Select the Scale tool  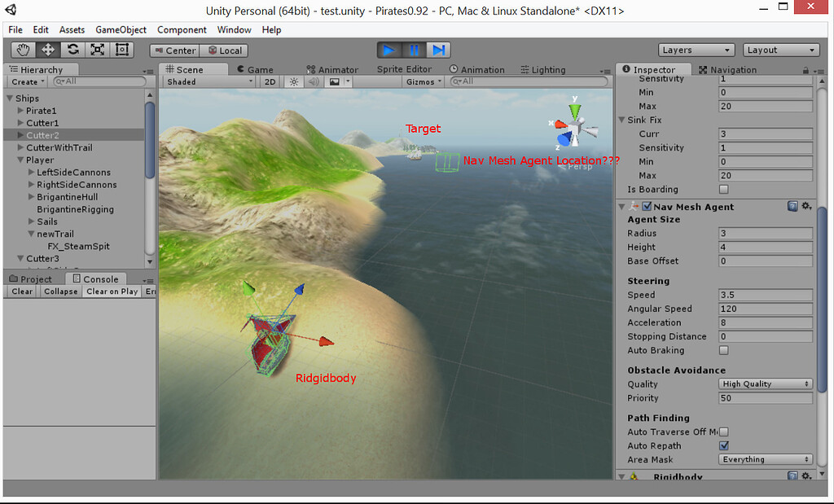(x=97, y=50)
